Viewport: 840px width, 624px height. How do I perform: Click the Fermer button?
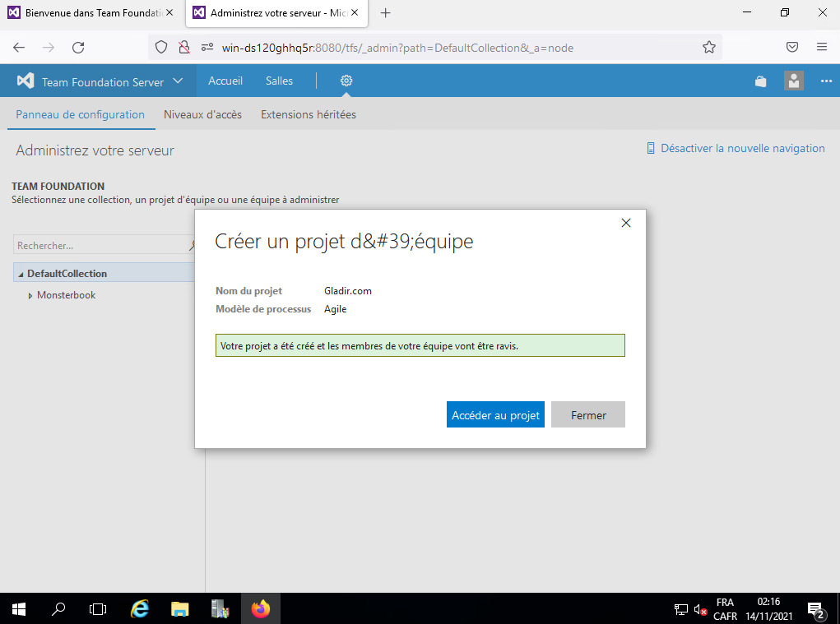(588, 414)
